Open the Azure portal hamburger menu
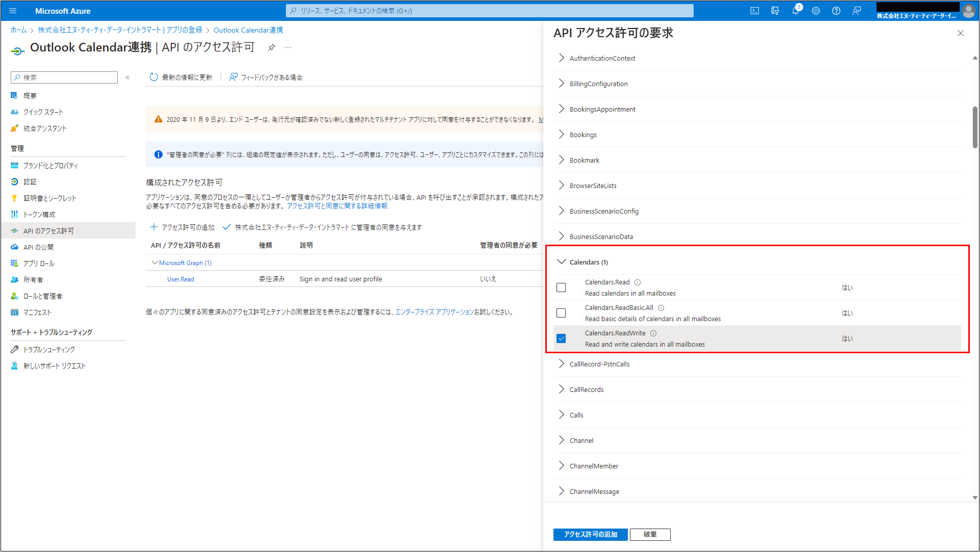The image size is (980, 552). click(13, 11)
